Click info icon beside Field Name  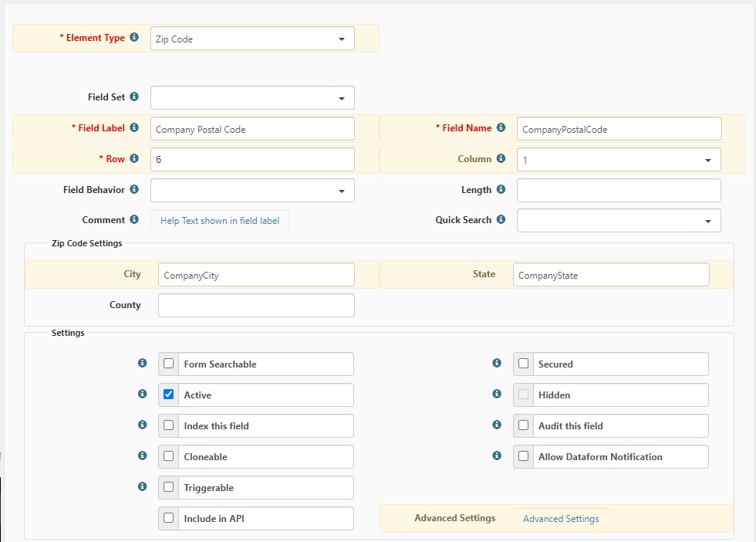coord(501,128)
